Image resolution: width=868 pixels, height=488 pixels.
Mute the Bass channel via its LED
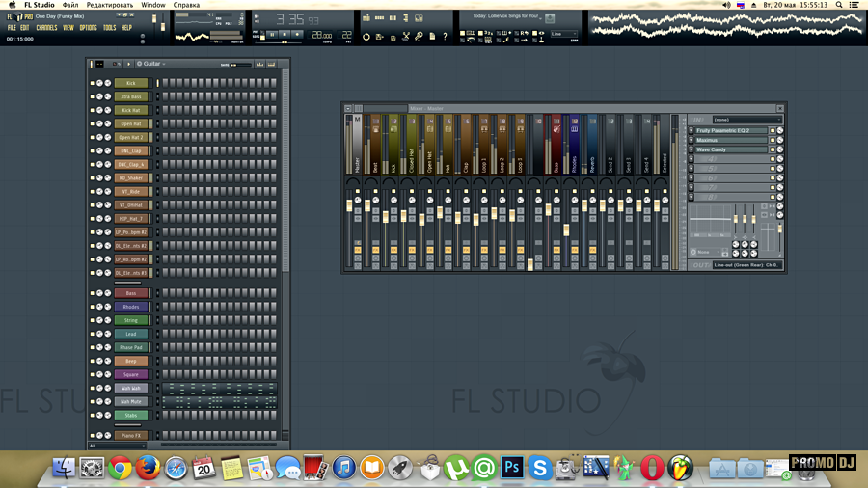click(92, 293)
